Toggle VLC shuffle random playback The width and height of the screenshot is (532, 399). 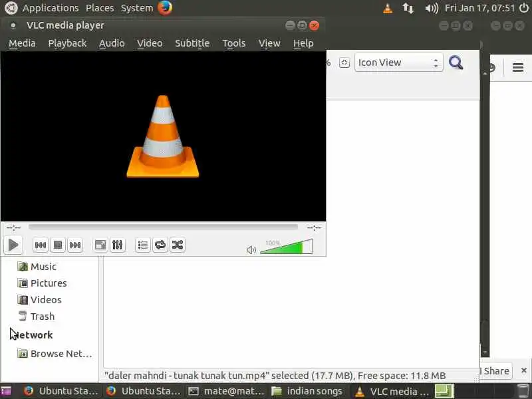pos(178,245)
